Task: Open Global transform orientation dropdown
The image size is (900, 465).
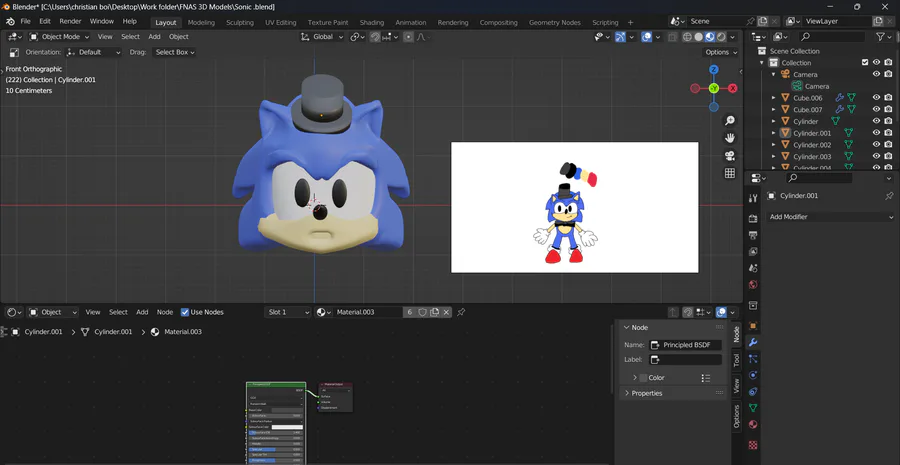Action: 322,37
